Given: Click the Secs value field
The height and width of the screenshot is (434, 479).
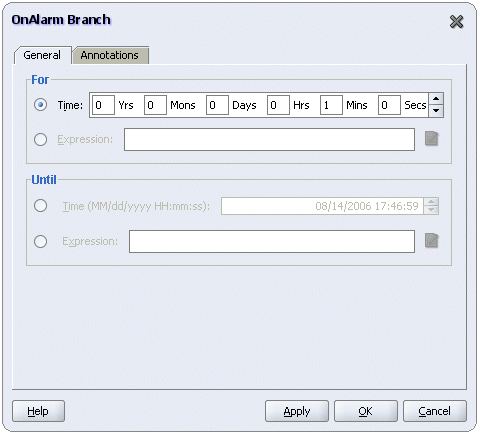Looking at the screenshot, I should (x=389, y=105).
